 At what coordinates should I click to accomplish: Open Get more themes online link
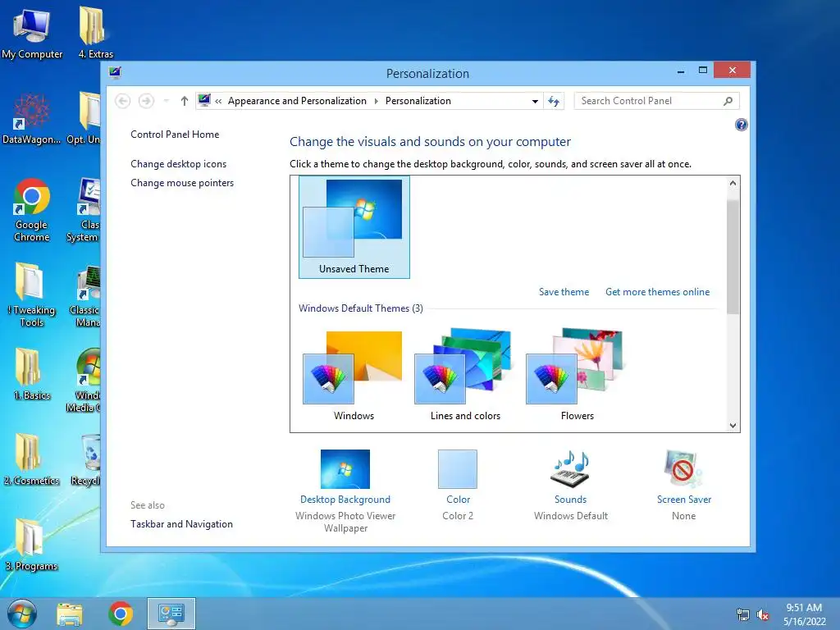(x=657, y=292)
